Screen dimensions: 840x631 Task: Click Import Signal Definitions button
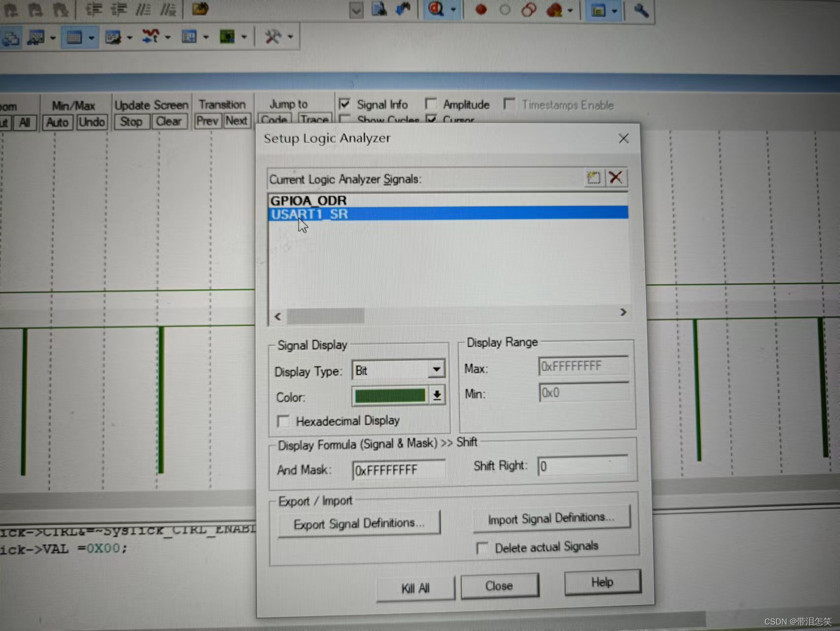tap(551, 519)
